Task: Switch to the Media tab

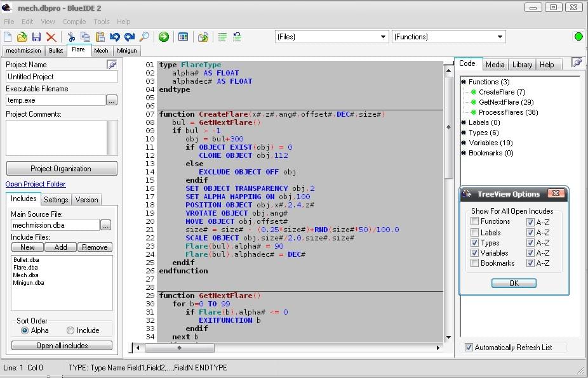Action: tap(495, 65)
